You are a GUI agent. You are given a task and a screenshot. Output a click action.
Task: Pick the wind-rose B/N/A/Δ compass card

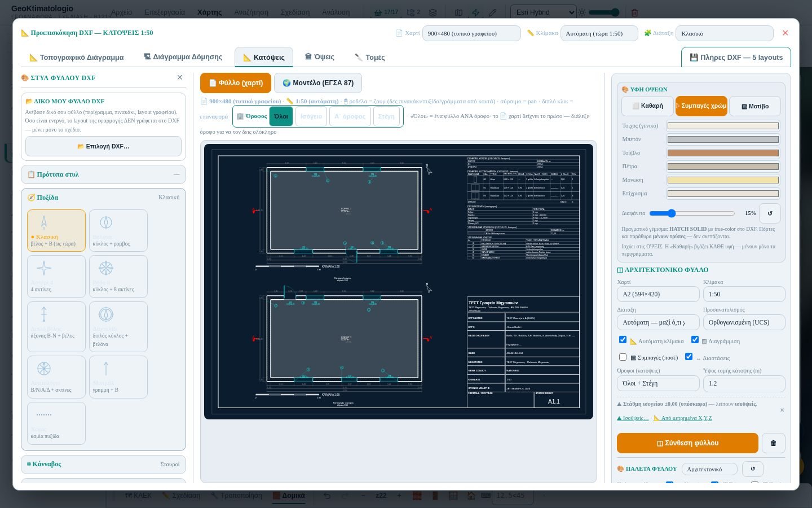(56, 377)
